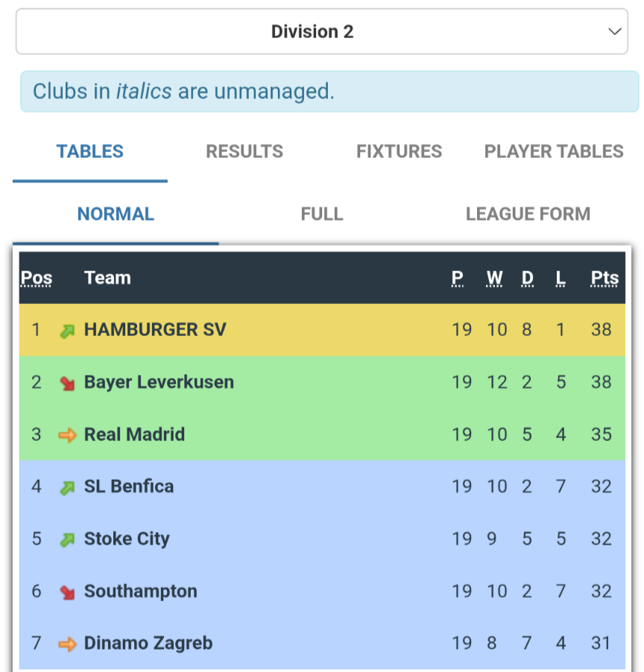The width and height of the screenshot is (644, 672).
Task: Open the HAMBURGER SV team link
Action: (155, 329)
